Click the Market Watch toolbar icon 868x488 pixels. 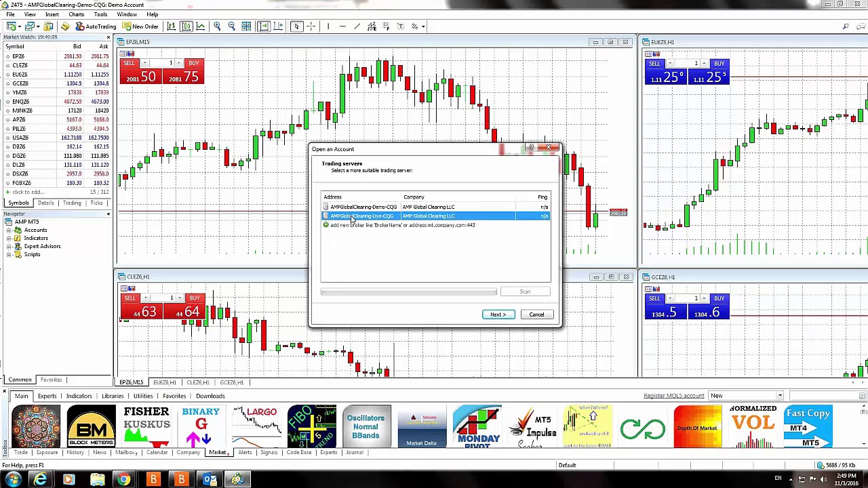(x=48, y=26)
